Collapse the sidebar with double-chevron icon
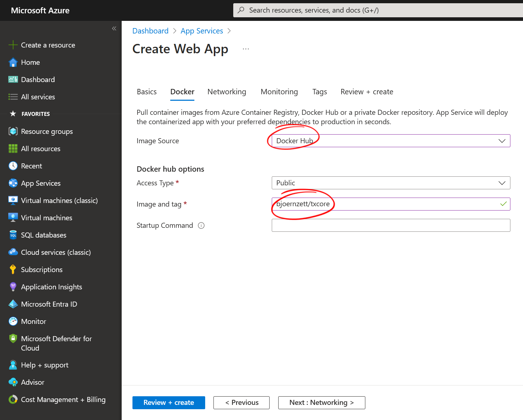The width and height of the screenshot is (523, 420). pos(114,28)
